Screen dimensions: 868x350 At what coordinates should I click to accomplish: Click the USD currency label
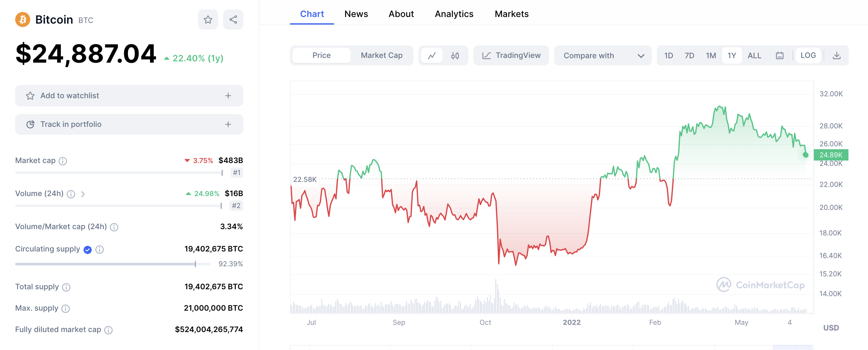point(830,328)
